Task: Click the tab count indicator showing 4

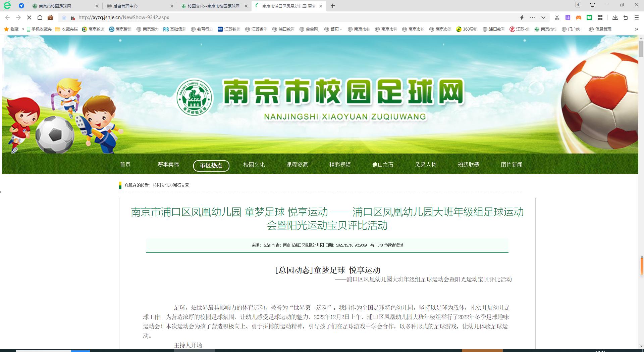Action: click(x=578, y=5)
